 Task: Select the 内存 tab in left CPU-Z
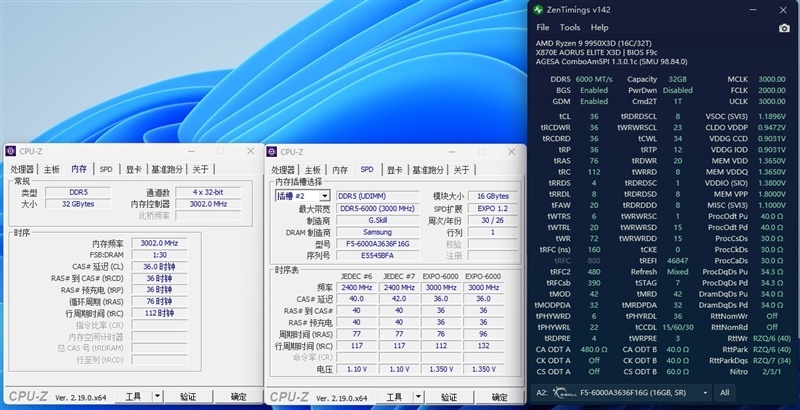tap(79, 169)
